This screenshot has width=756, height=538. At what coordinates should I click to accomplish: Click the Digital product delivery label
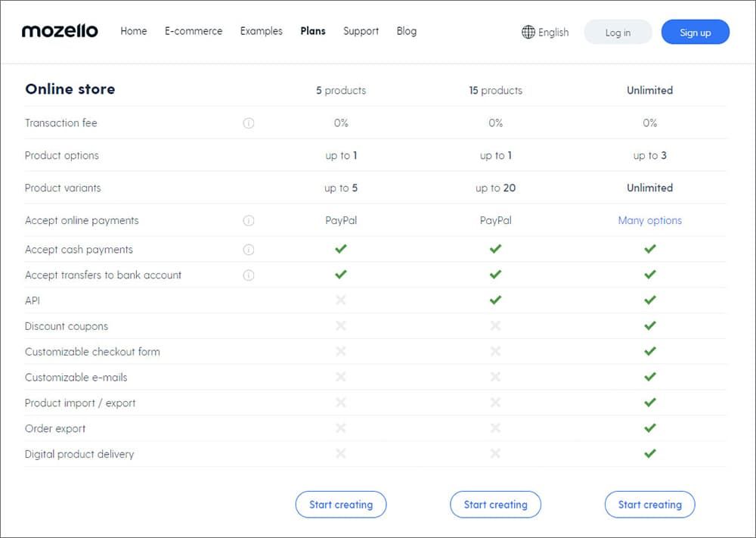(79, 455)
